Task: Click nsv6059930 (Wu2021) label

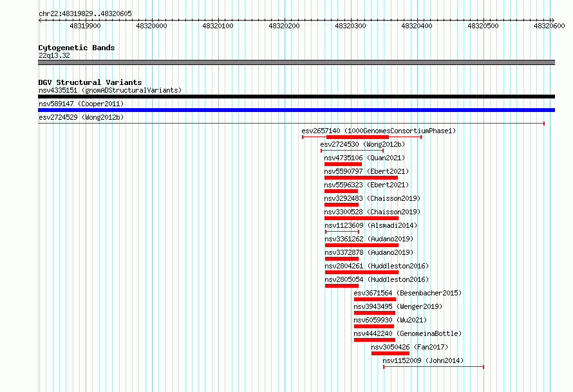Action: (x=390, y=320)
